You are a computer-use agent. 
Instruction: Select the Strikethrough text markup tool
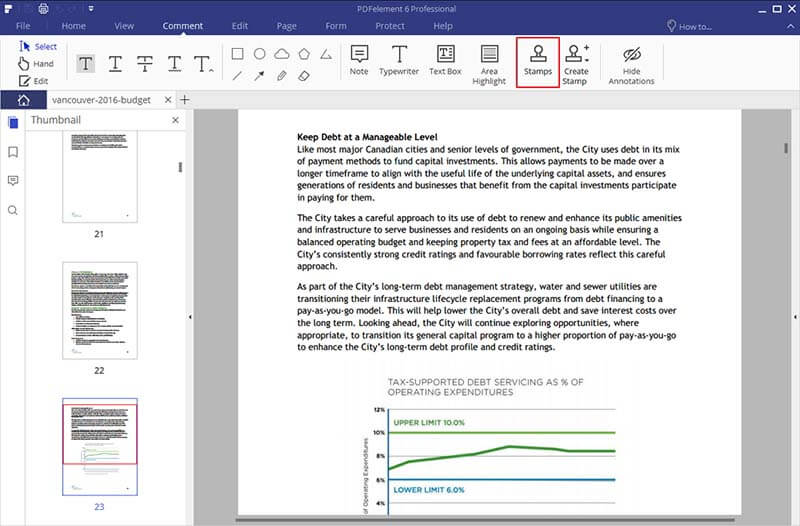point(145,64)
